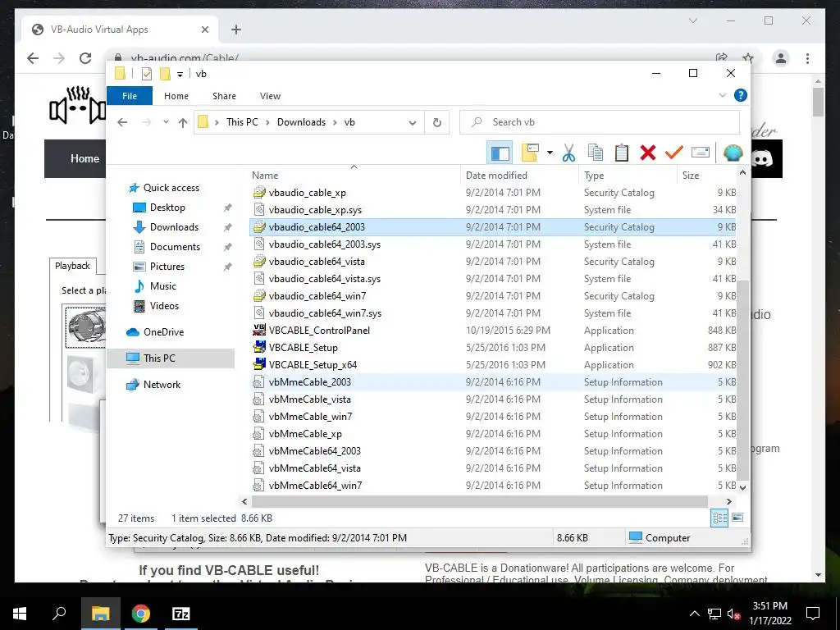Click the New folder icon in the title bar
The height and width of the screenshot is (630, 840).
click(165, 74)
